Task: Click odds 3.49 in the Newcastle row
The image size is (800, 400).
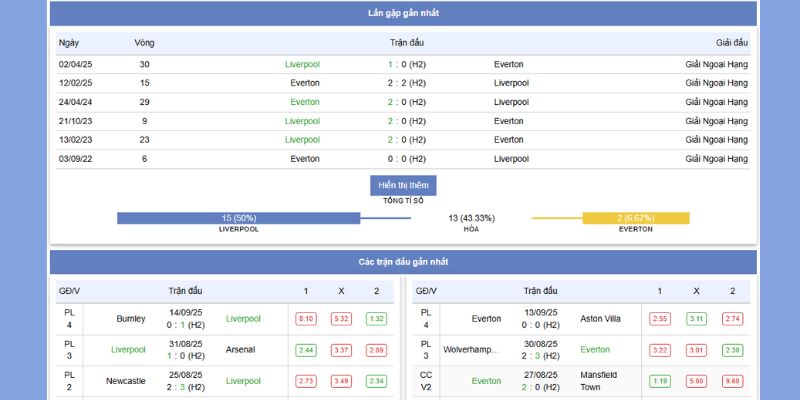Action: 341,381
